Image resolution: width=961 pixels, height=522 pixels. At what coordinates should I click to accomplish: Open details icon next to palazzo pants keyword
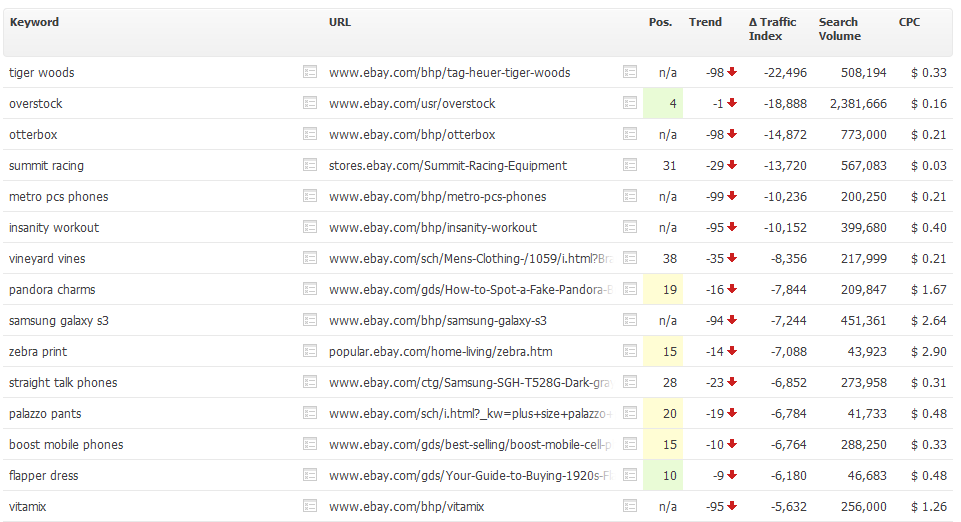[x=310, y=413]
